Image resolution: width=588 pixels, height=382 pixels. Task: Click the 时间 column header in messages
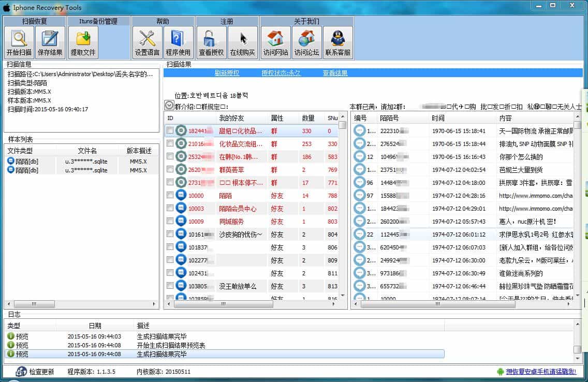coord(462,118)
